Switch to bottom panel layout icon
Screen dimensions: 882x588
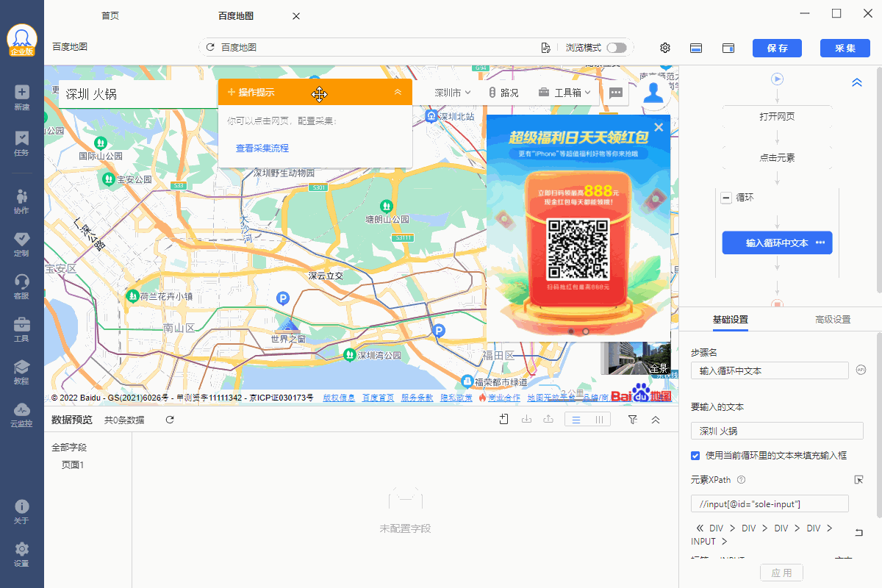(x=696, y=48)
